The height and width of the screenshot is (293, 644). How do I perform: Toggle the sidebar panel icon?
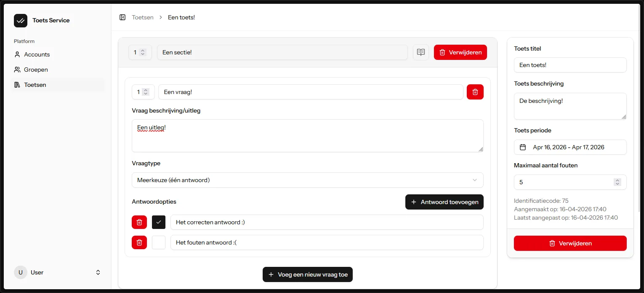pos(122,17)
